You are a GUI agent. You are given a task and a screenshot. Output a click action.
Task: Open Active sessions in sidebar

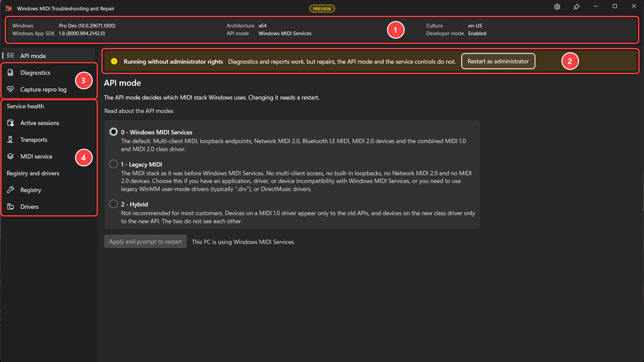click(49, 123)
